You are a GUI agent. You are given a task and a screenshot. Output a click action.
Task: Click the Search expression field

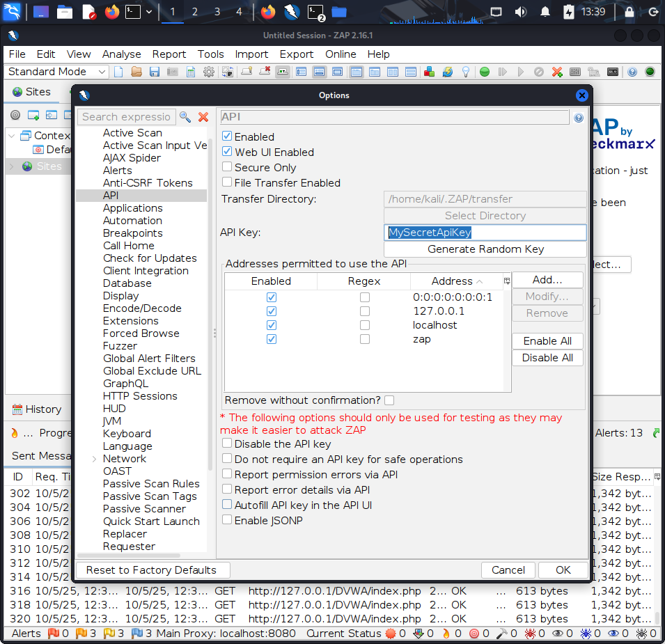(x=126, y=116)
